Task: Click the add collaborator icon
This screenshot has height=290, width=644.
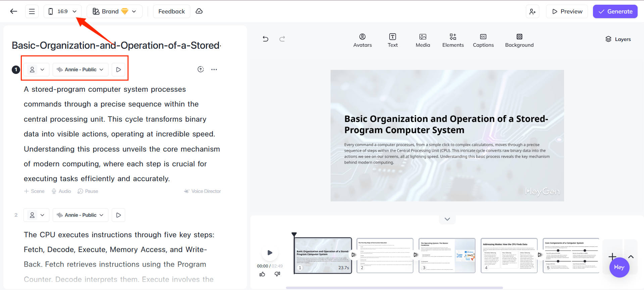Action: point(533,11)
